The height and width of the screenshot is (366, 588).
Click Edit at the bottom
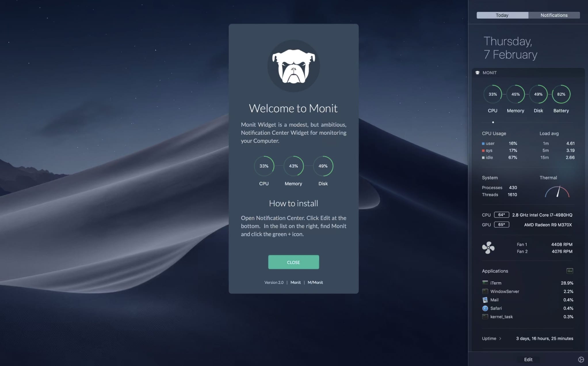coord(528,360)
